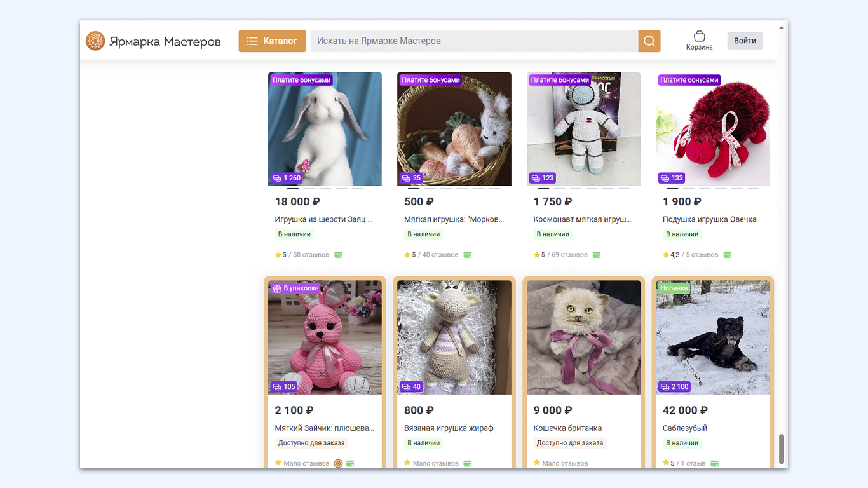Click the card payment icon under giraffe toy
868x488 pixels.
coord(468,463)
